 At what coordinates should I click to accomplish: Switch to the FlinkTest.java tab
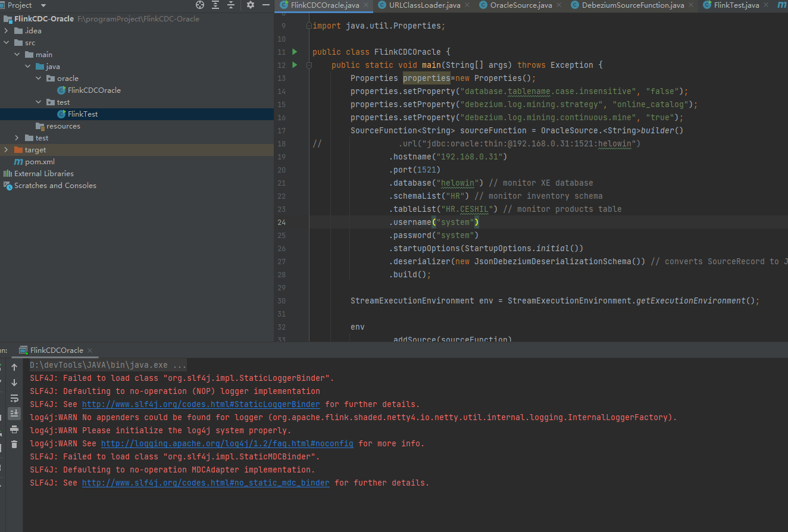point(736,5)
